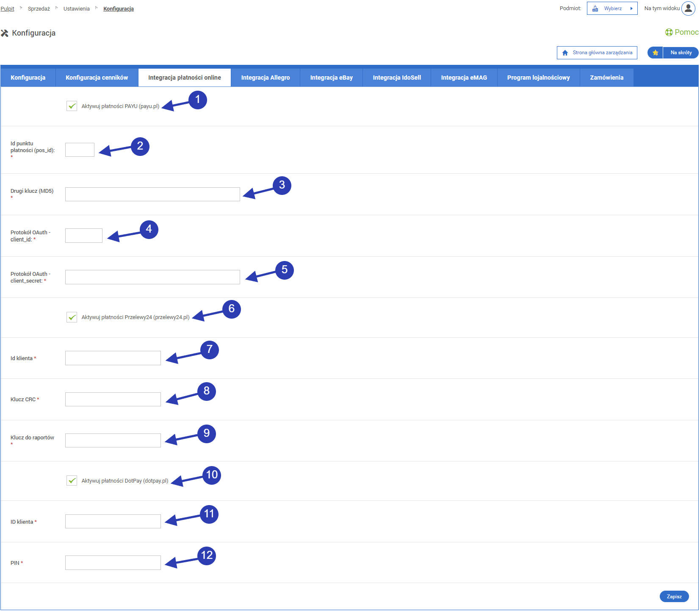
Task: Follow the Pulpit breadcrumb link
Action: click(x=7, y=9)
